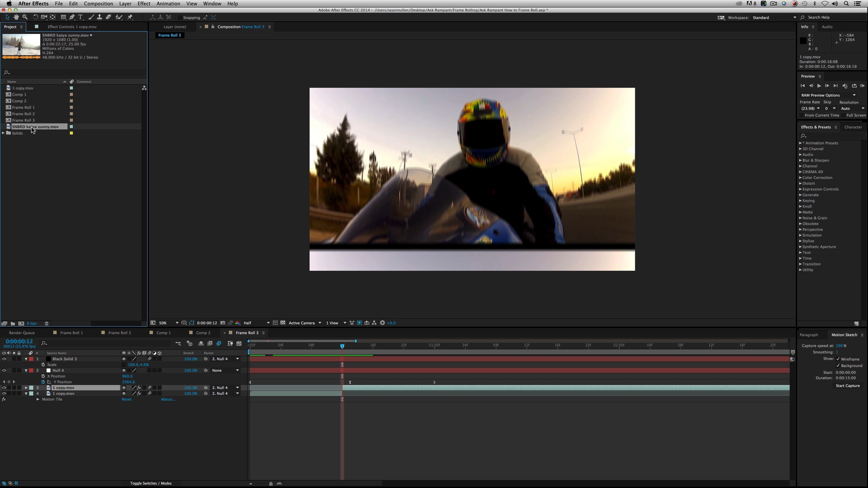This screenshot has width=868, height=488.
Task: Select the Roto Brush tool
Action: 119,17
